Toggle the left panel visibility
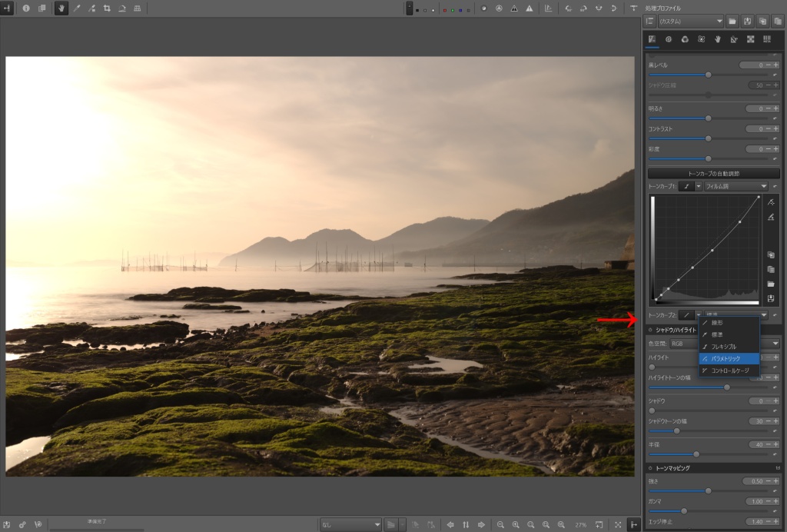Screen dimensions: 787x532 (x=7, y=8)
